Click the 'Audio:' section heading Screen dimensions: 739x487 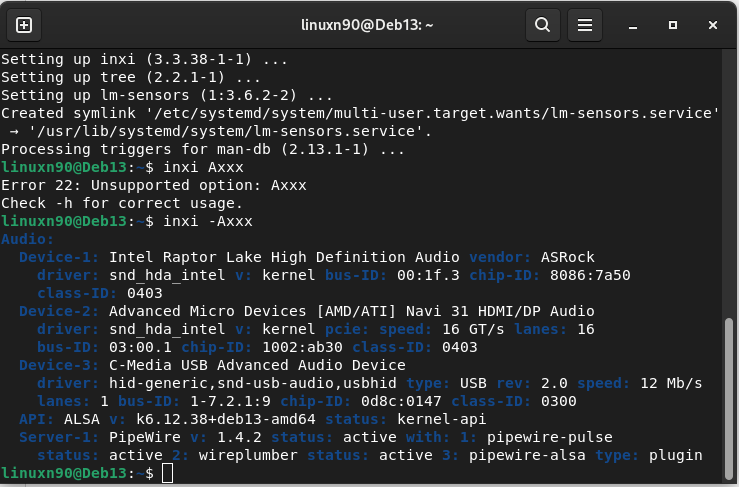[28, 239]
